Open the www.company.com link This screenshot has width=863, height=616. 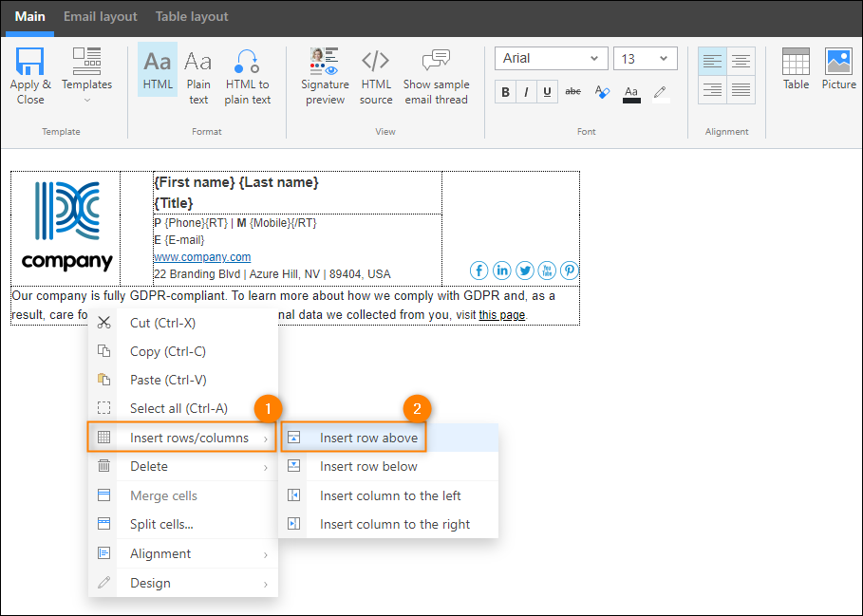point(202,257)
